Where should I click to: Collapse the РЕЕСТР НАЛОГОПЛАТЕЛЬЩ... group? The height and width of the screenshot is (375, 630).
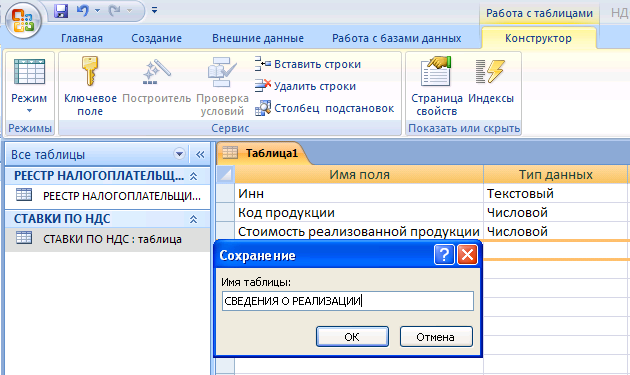click(x=194, y=176)
